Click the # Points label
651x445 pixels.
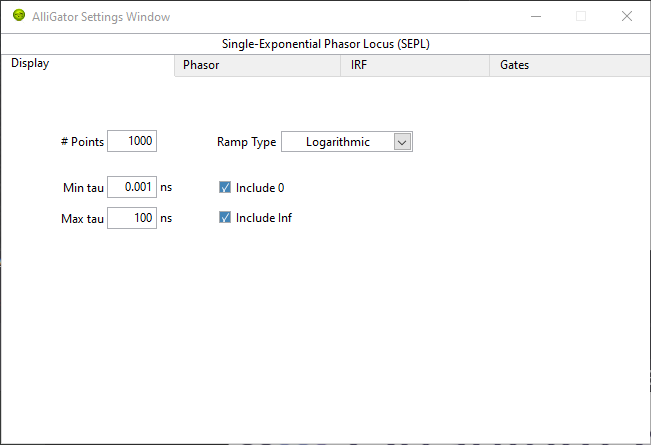click(82, 142)
